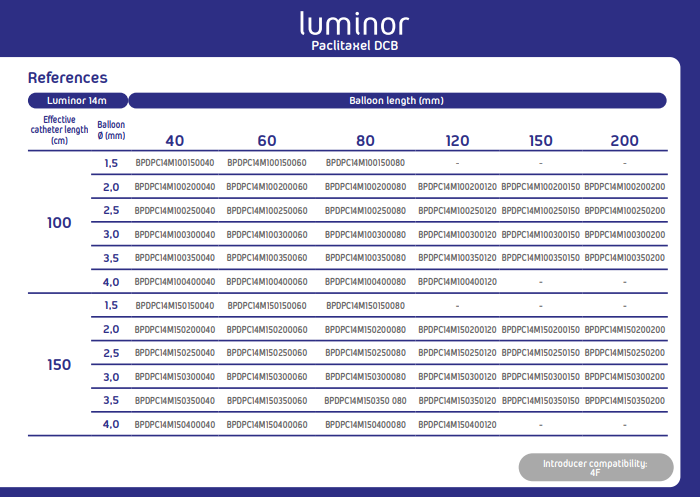
Task: Click reference code BPDPC14M100150040
Action: 175,163
